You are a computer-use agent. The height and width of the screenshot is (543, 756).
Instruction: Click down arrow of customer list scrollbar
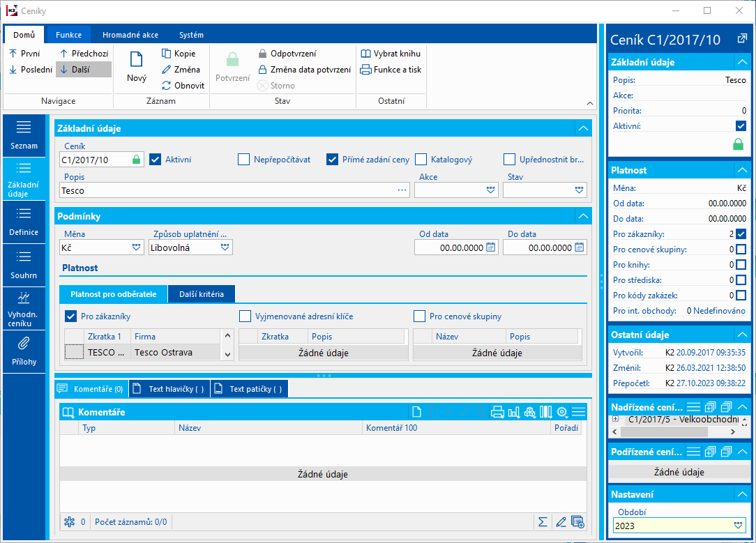click(x=227, y=354)
